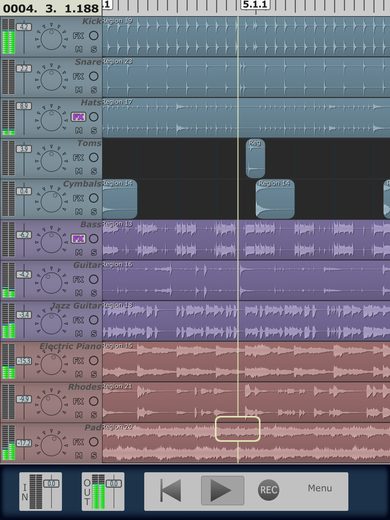390x520 pixels.
Task: Arm the Pad track record circle
Action: 94,442
